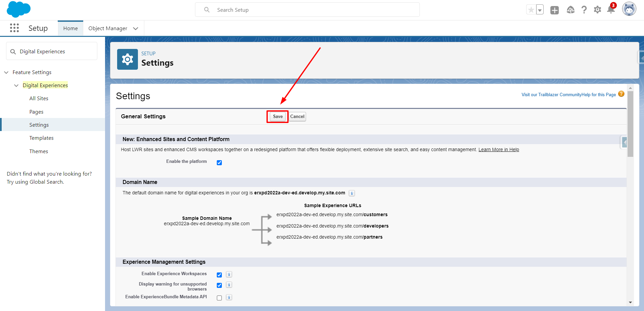
Task: Check Enable ExperienceBundle Metadata API box
Action: (x=219, y=298)
